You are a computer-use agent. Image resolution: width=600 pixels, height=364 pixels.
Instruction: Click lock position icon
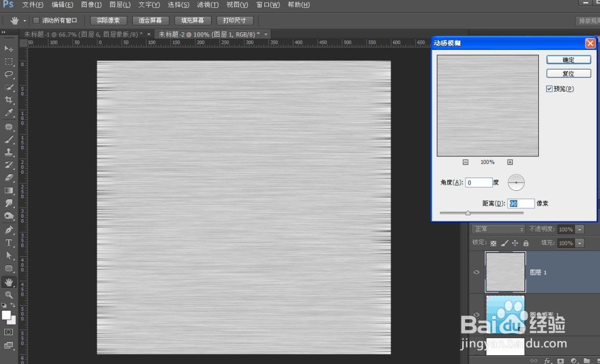(x=515, y=243)
